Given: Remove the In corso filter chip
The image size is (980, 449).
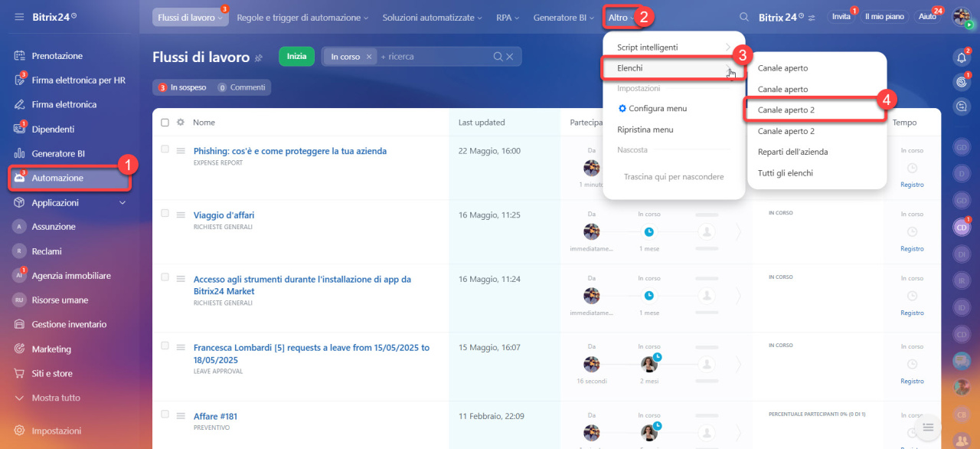Looking at the screenshot, I should [x=369, y=57].
